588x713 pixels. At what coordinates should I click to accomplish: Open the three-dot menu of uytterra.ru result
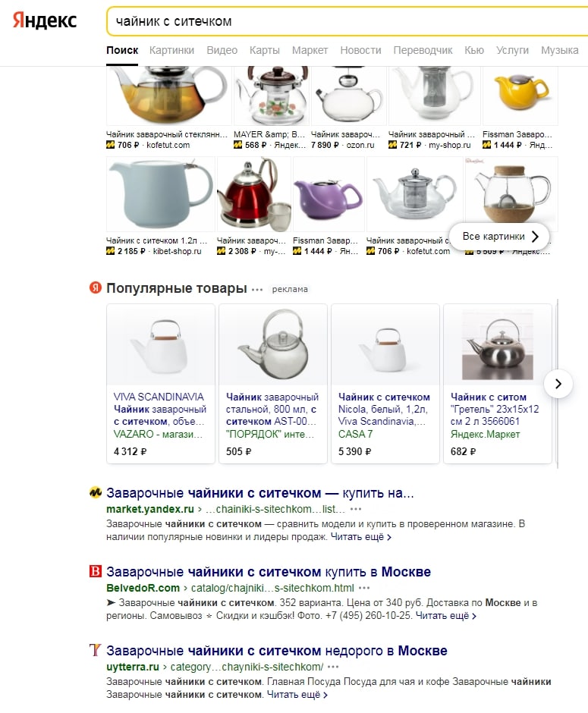[x=333, y=667]
